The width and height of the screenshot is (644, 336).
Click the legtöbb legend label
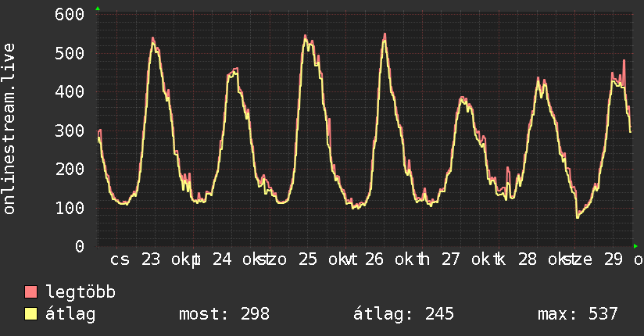click(x=80, y=292)
